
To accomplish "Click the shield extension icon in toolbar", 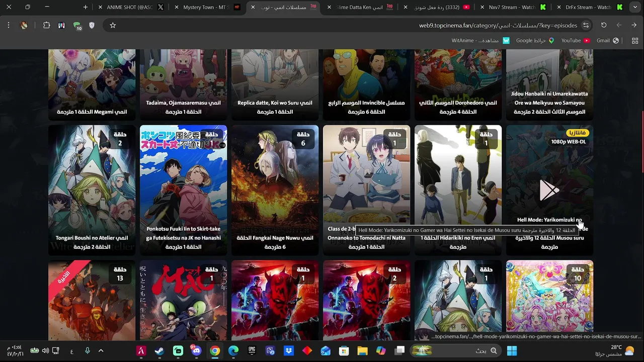I will click(92, 25).
